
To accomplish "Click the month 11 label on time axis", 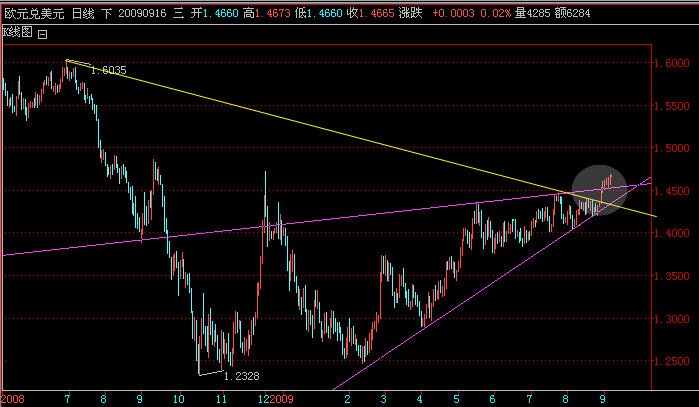I will pos(222,399).
